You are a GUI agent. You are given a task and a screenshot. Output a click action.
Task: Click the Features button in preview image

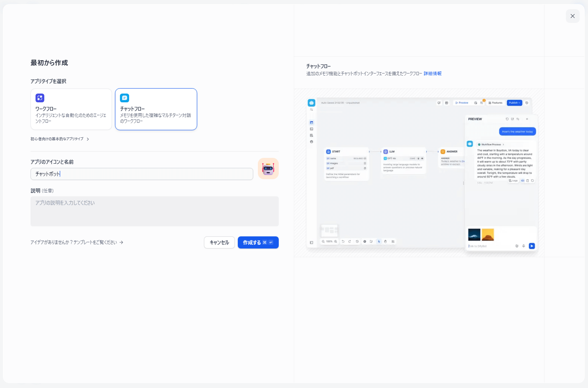tap(496, 103)
